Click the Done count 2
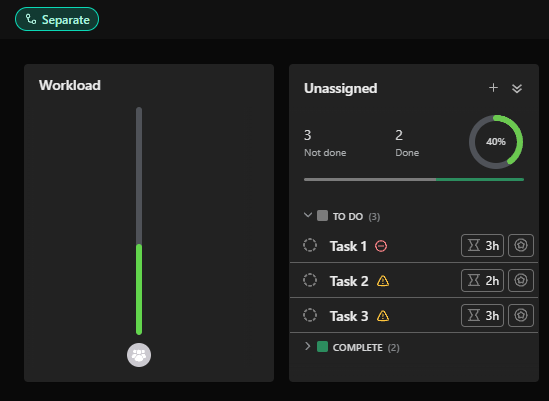The image size is (549, 401). tap(399, 135)
